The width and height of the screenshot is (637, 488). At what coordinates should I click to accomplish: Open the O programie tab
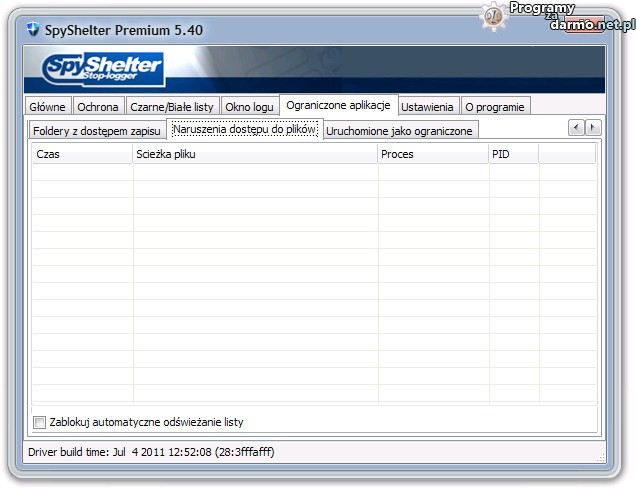tap(494, 107)
